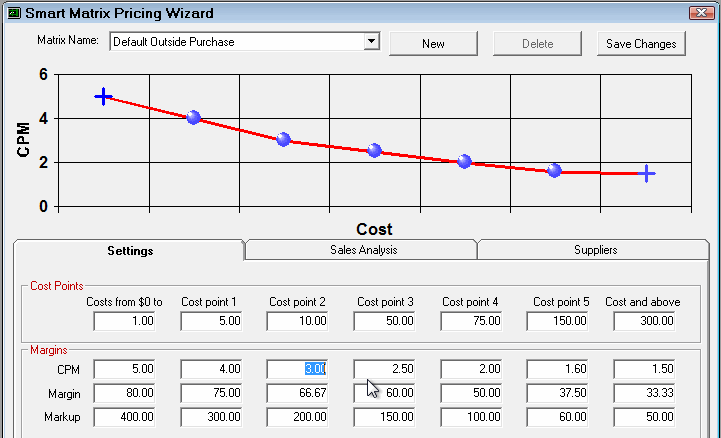721x438 pixels.
Task: Select the blue plus marker at chart start
Action: click(x=103, y=97)
